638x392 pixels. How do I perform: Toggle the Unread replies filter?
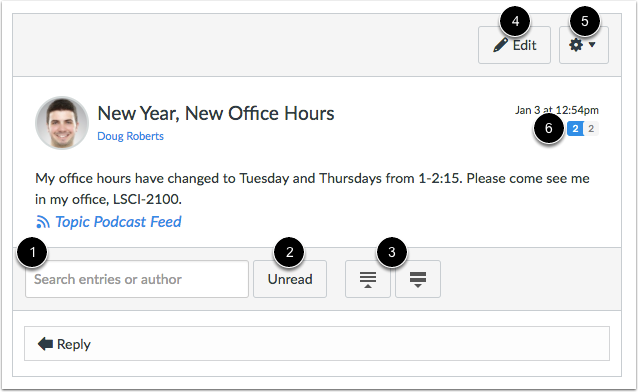[x=290, y=279]
